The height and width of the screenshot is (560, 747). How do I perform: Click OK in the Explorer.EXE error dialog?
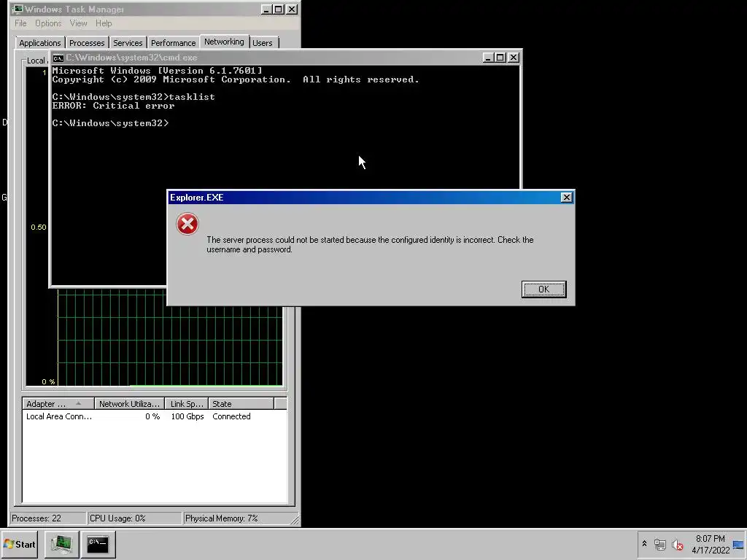tap(543, 289)
